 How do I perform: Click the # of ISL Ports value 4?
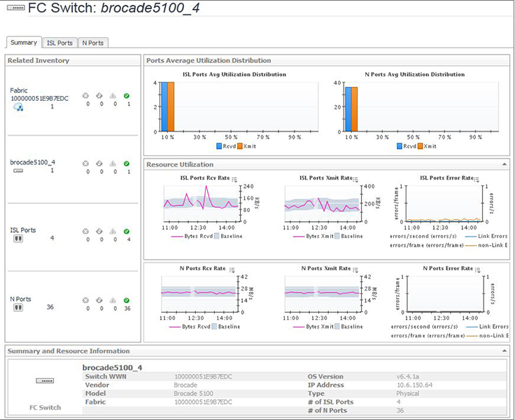pos(398,402)
